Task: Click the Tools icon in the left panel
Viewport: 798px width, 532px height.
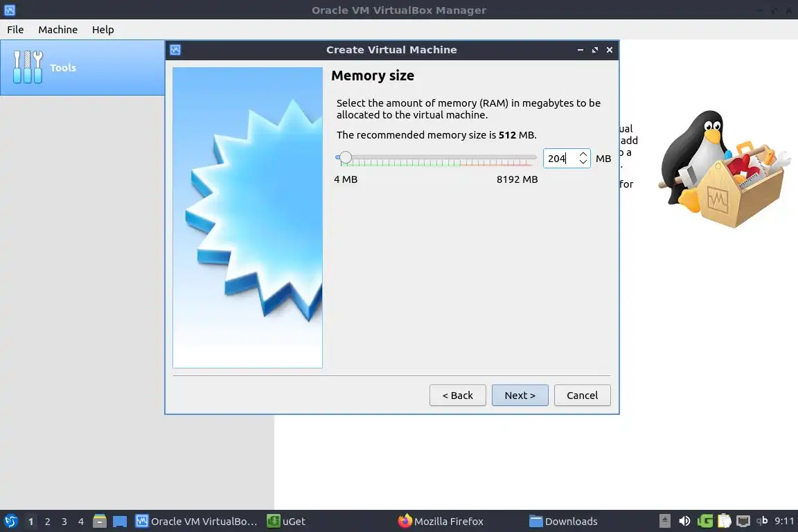Action: (28, 67)
